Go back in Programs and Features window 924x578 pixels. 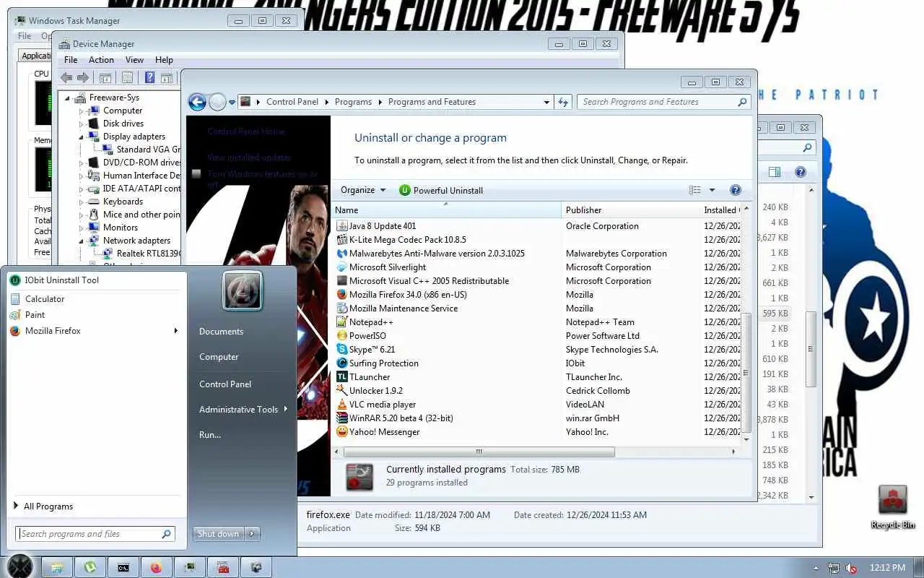(x=197, y=102)
